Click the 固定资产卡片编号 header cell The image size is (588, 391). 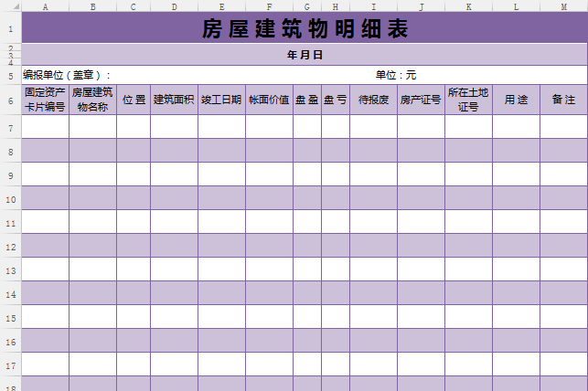(x=45, y=100)
